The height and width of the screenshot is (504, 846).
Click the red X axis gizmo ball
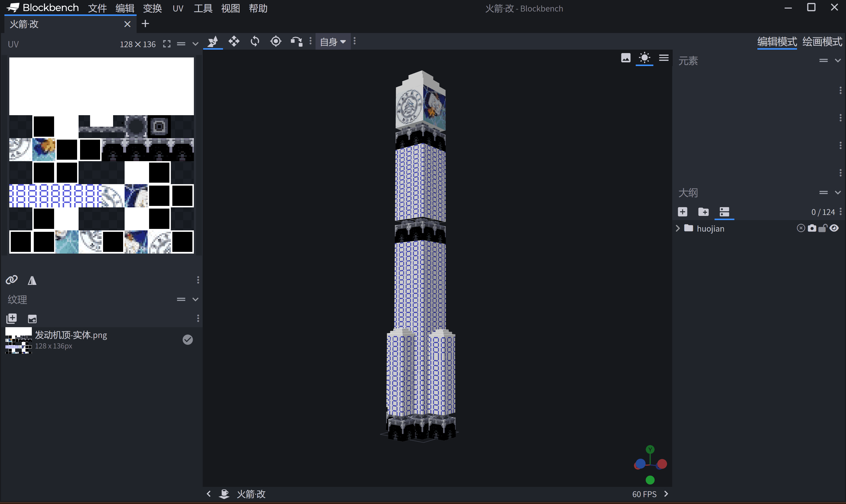click(x=662, y=464)
